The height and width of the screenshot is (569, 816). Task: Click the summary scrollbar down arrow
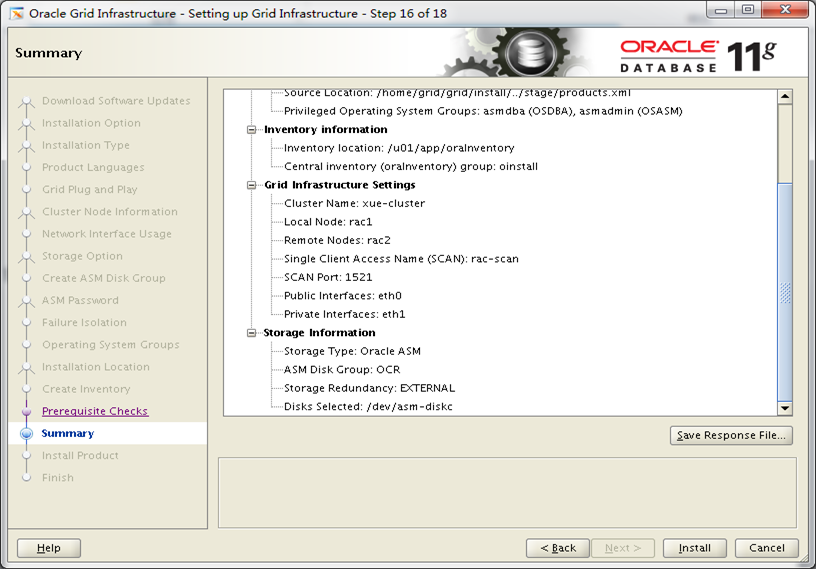(x=785, y=409)
